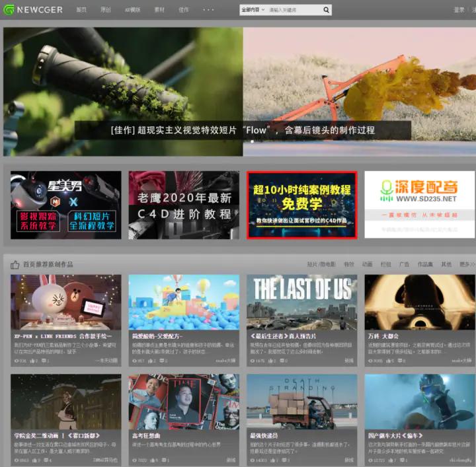Viewport: 476px width, 467px height.
Task: Open the 深度配音 www.sd235.net ad banner
Action: [x=420, y=205]
